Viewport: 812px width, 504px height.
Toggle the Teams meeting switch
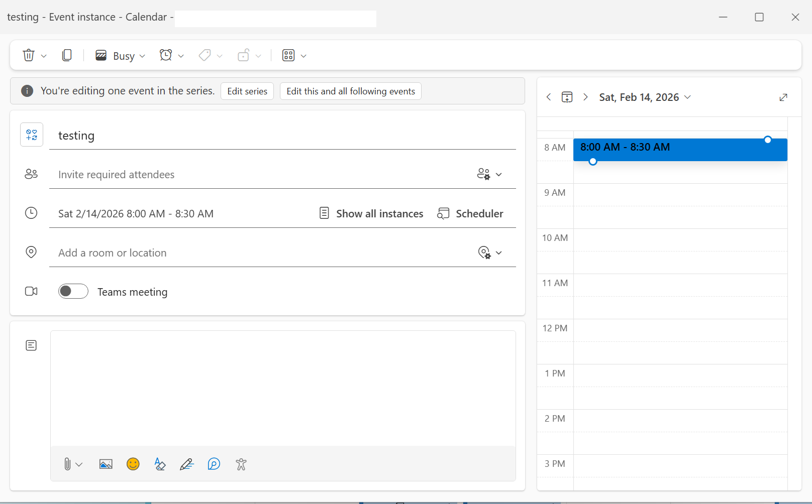73,291
